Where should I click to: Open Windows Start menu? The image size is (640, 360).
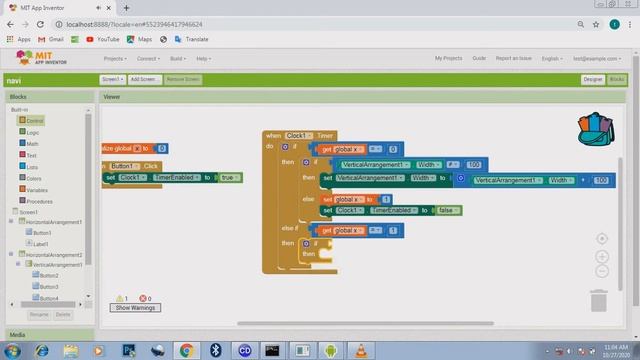12,351
